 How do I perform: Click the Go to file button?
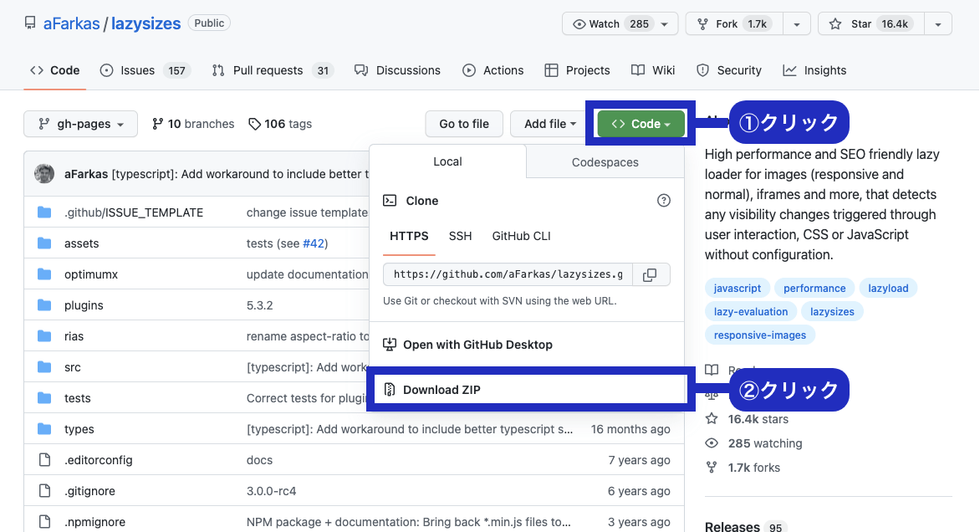pyautogui.click(x=464, y=124)
